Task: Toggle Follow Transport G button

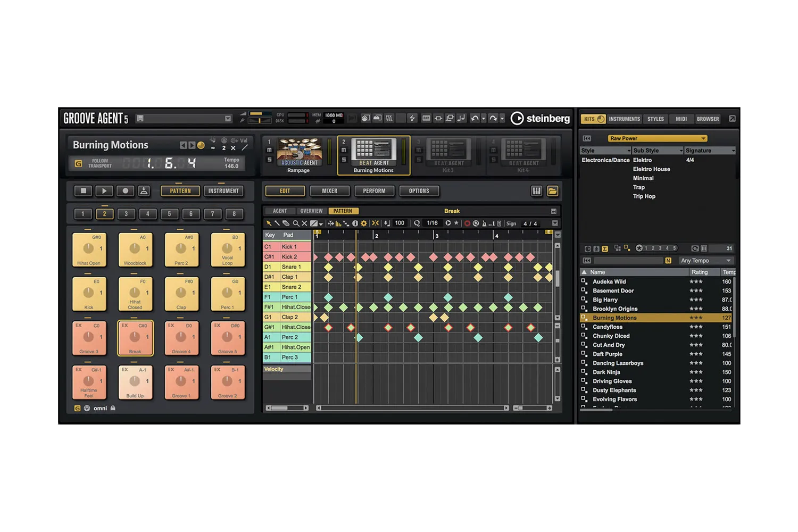Action: 78,163
